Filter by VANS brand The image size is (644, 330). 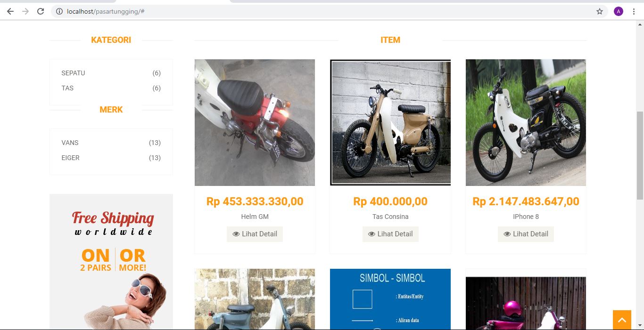(70, 143)
